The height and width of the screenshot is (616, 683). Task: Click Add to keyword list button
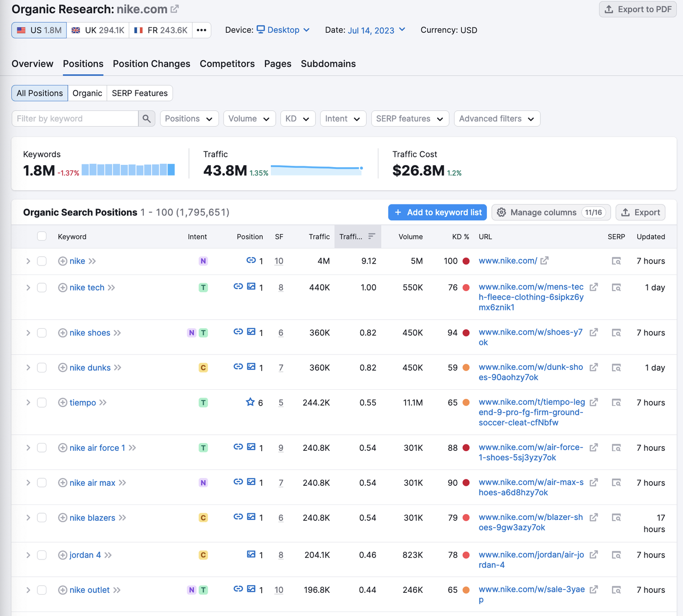[438, 212]
